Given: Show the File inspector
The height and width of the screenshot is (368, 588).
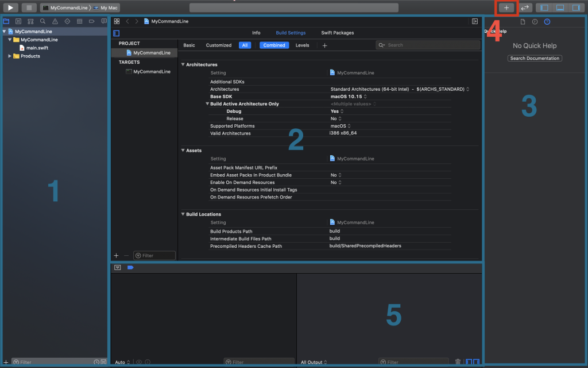Looking at the screenshot, I should (x=523, y=22).
